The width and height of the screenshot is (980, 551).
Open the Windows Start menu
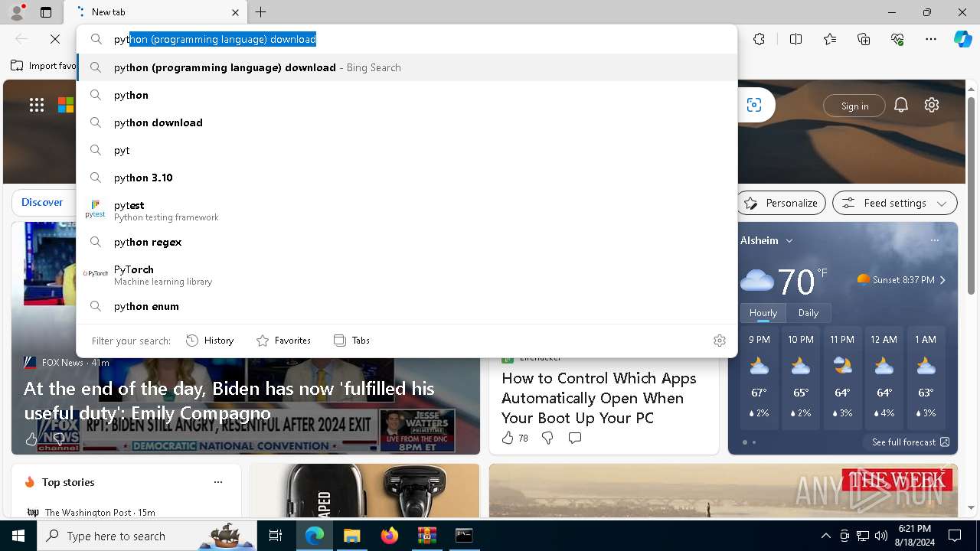click(18, 536)
